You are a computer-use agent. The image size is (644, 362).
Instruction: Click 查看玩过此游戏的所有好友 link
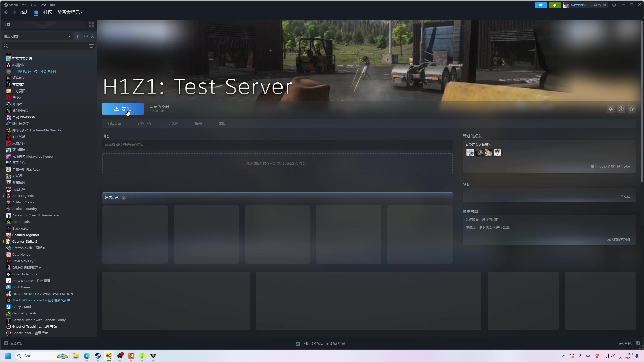610,167
